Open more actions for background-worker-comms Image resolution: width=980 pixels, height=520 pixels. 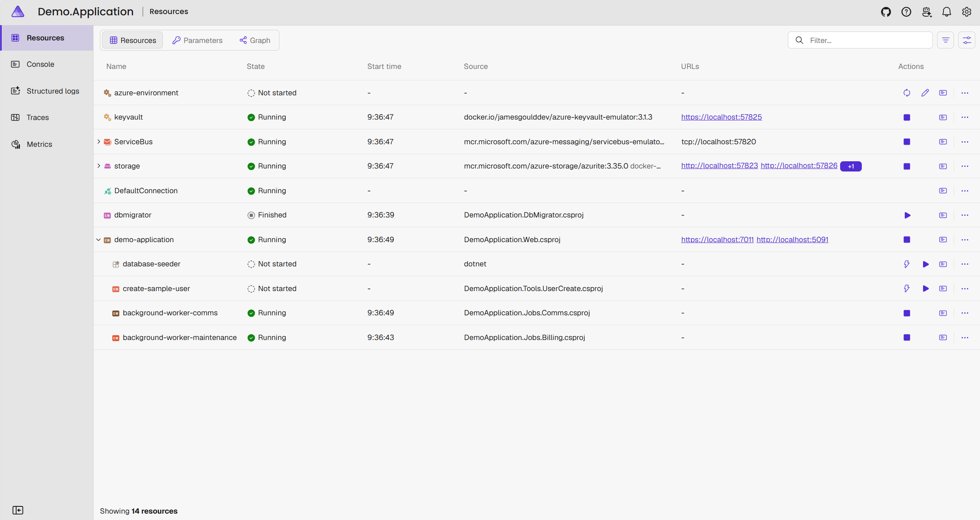point(965,313)
